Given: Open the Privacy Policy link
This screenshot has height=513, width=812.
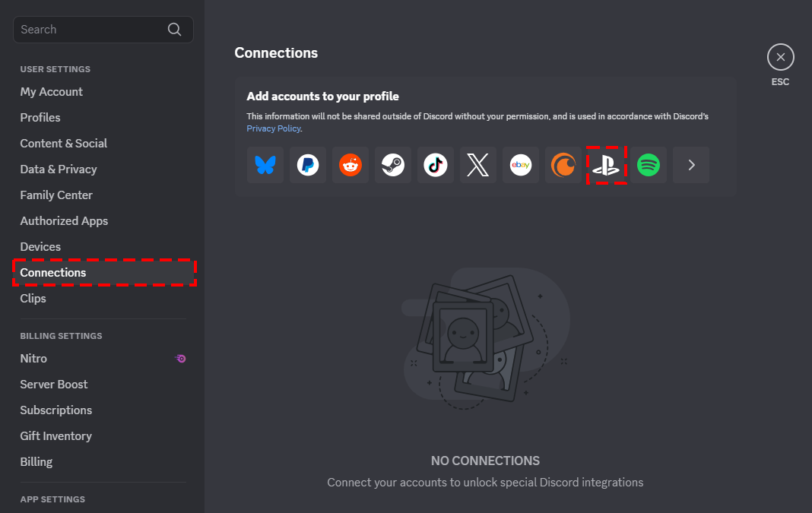Looking at the screenshot, I should click(x=273, y=129).
